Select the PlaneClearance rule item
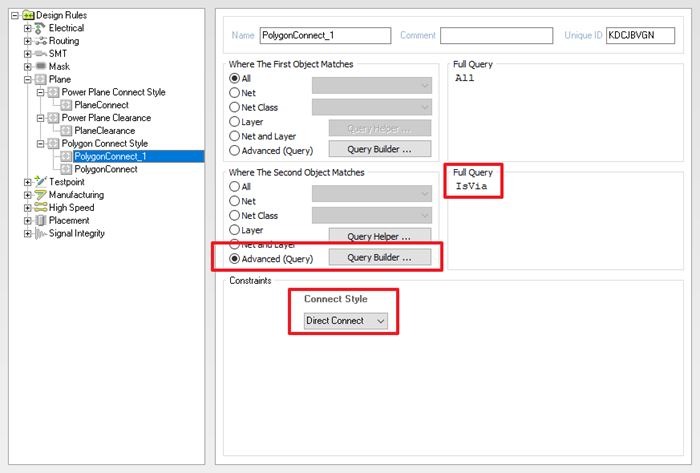Viewport: 700px width, 473px height. (104, 130)
